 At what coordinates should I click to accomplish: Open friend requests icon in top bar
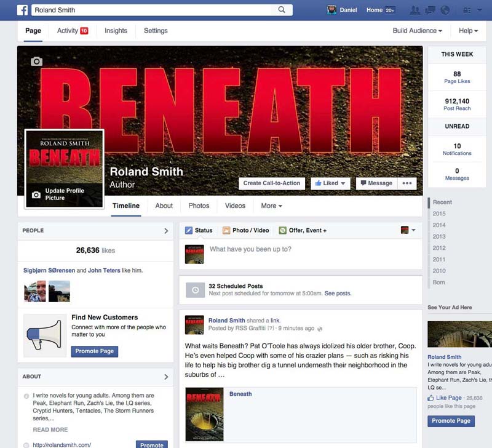pos(415,10)
